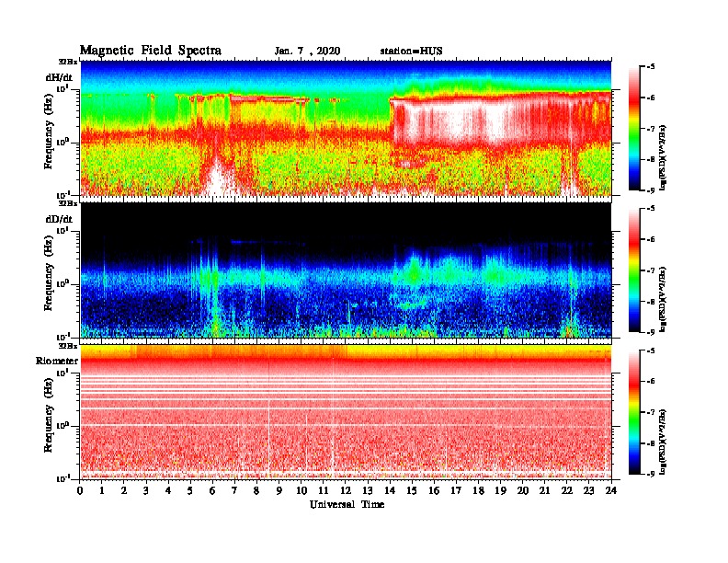The image size is (728, 563).
Task: Click inside the dH/dt spectrogram plot
Action: pyautogui.click(x=346, y=128)
